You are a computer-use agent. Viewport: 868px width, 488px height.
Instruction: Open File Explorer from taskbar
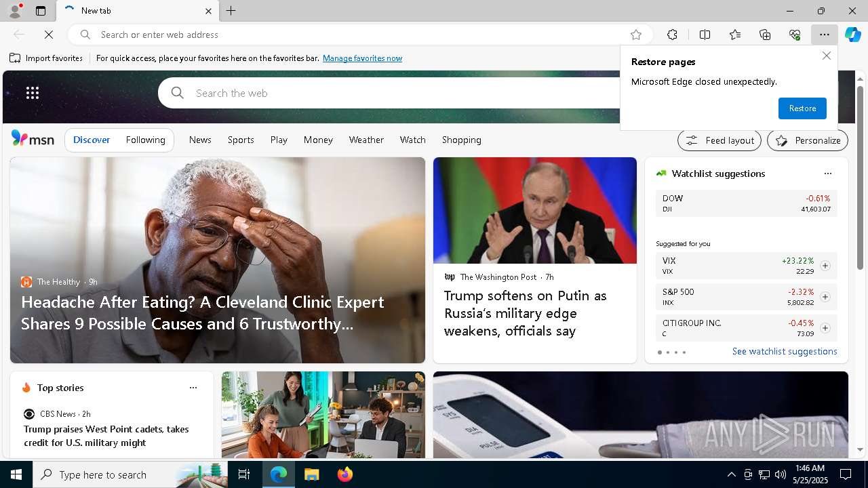(x=311, y=474)
